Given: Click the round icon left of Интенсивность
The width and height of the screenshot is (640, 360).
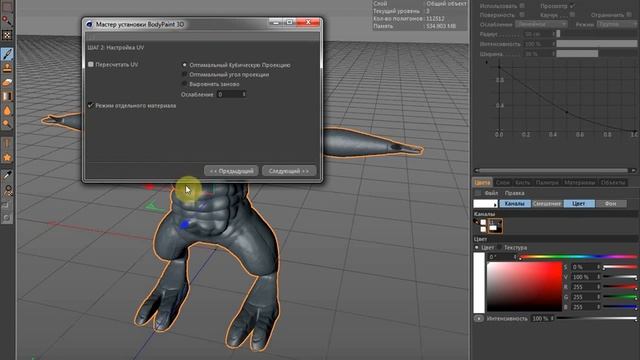Looking at the screenshot, I should click(479, 318).
